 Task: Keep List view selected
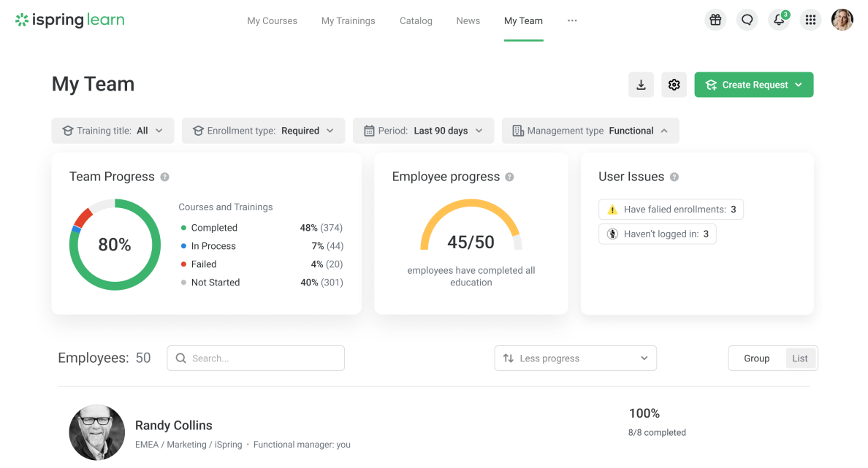click(x=800, y=358)
